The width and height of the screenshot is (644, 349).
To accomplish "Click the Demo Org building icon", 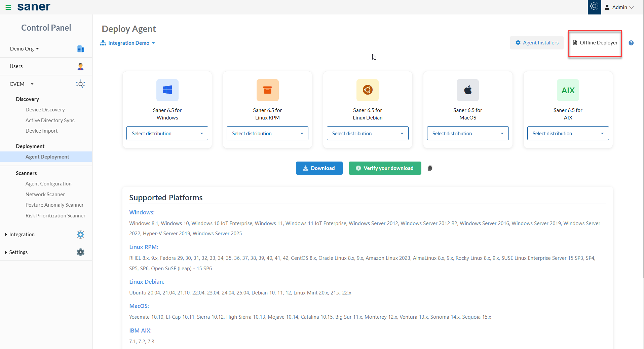I will pos(80,49).
